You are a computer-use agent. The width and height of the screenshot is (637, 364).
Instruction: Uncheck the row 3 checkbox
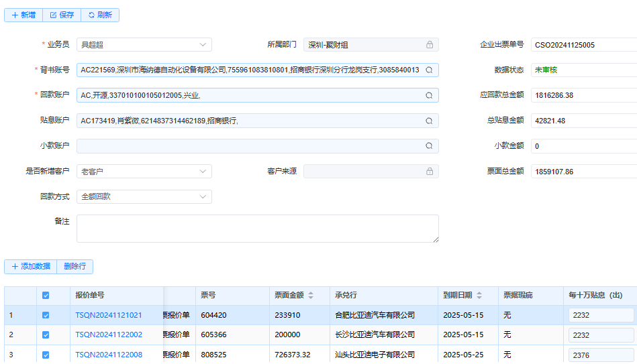pos(46,355)
